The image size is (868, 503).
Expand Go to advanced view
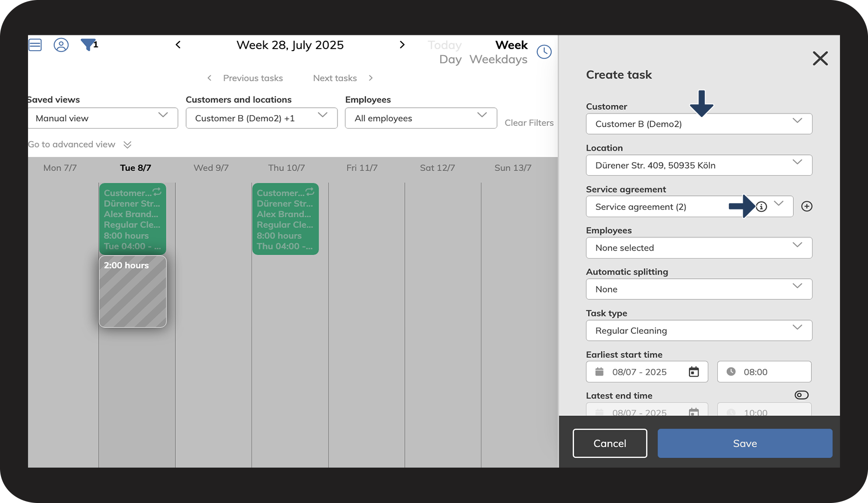pyautogui.click(x=80, y=145)
